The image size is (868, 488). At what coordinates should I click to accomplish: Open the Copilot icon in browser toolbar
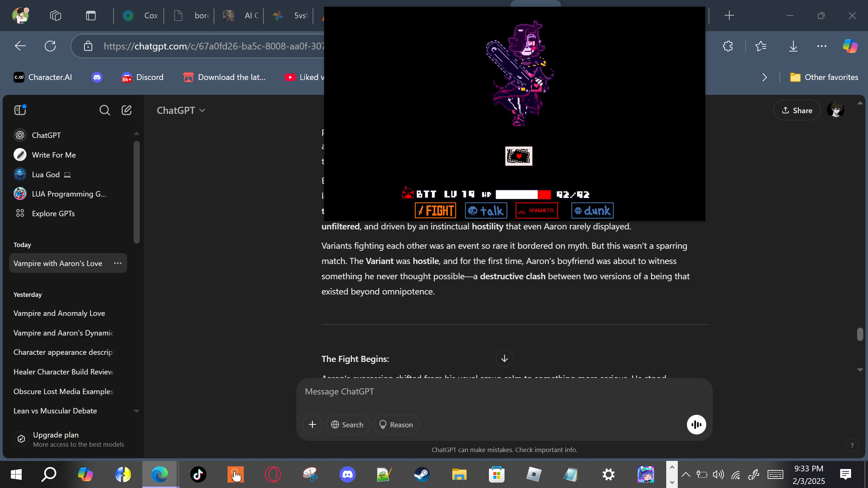(x=850, y=46)
